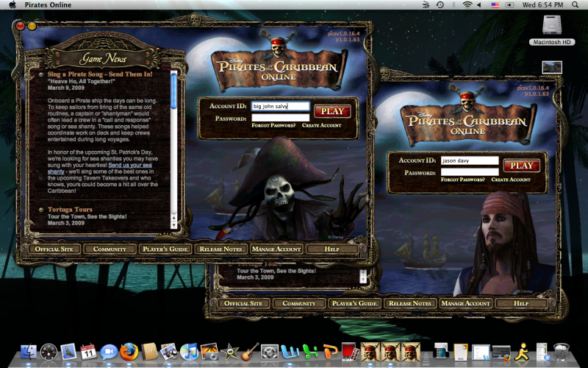Open the Mail app in dock
588x368 pixels.
point(68,353)
